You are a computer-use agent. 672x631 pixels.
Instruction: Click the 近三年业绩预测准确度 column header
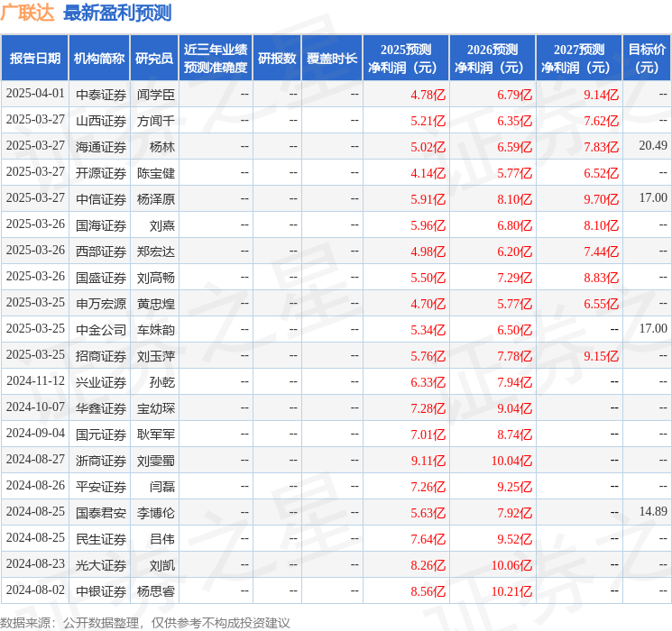[x=216, y=59]
